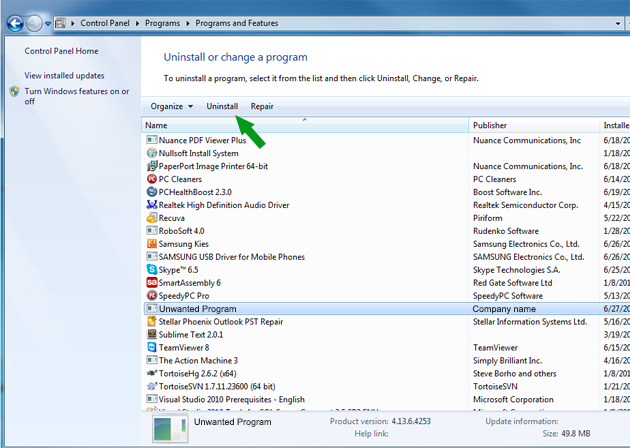Select the Sublime Text 2.0.1 icon

click(151, 334)
